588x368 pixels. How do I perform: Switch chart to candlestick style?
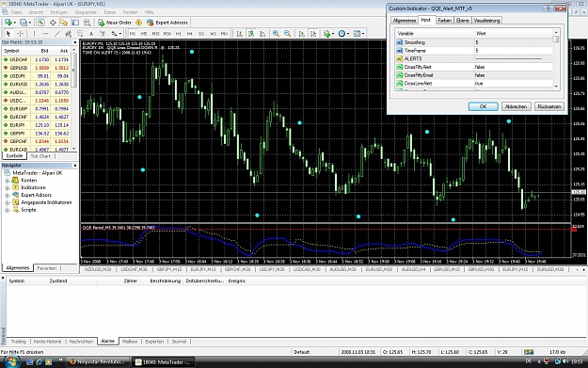point(251,34)
